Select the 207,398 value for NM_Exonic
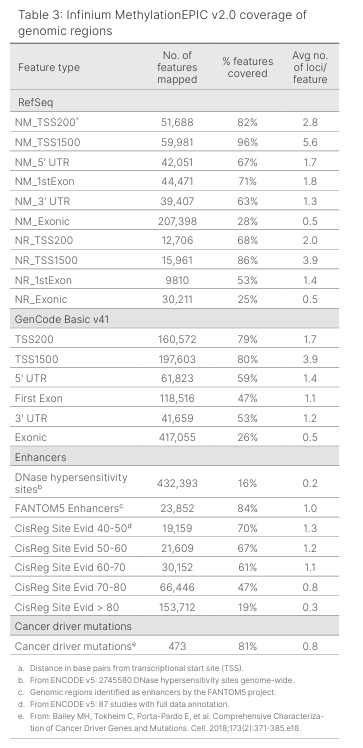363x748 pixels. click(177, 221)
